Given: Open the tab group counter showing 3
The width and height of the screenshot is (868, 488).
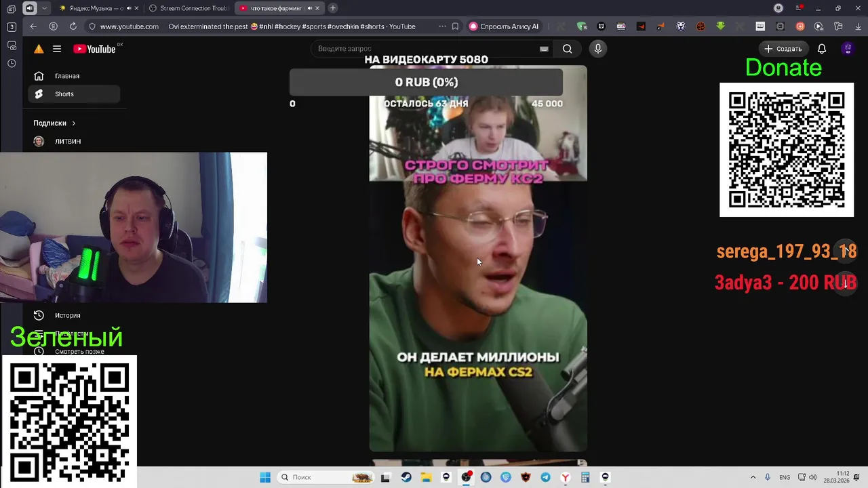Looking at the screenshot, I should 12,27.
